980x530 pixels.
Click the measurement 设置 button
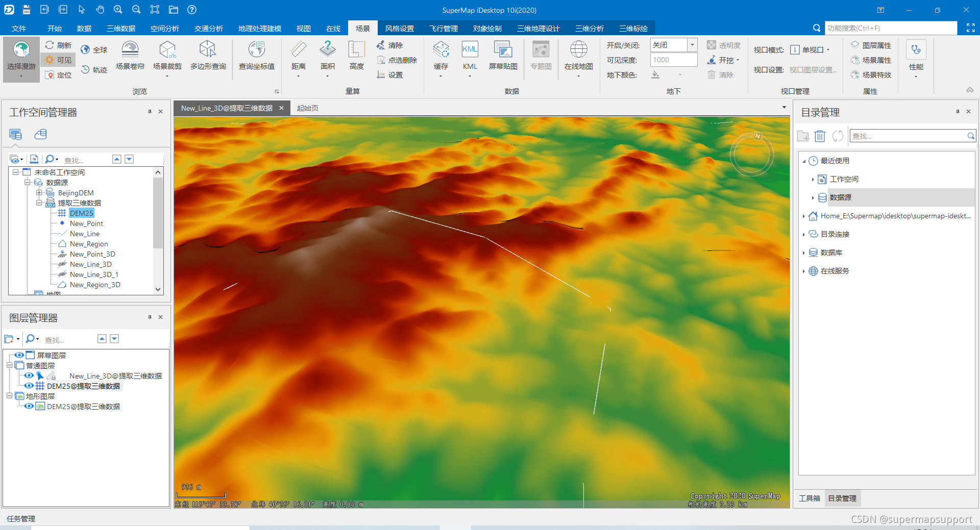(389, 75)
